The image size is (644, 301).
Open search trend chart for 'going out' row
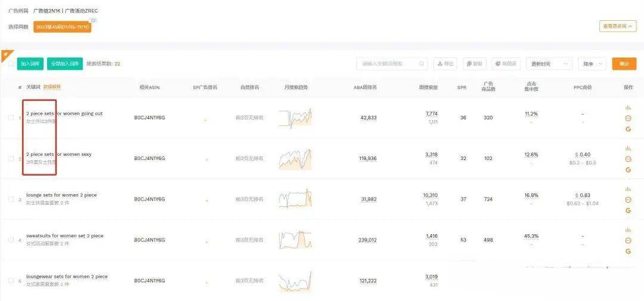point(295,118)
